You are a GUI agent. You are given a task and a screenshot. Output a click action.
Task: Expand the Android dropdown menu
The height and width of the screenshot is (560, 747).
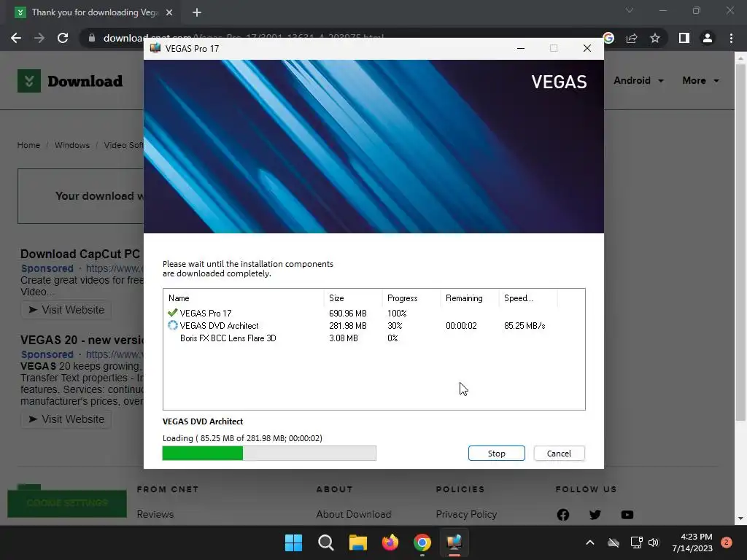click(638, 80)
